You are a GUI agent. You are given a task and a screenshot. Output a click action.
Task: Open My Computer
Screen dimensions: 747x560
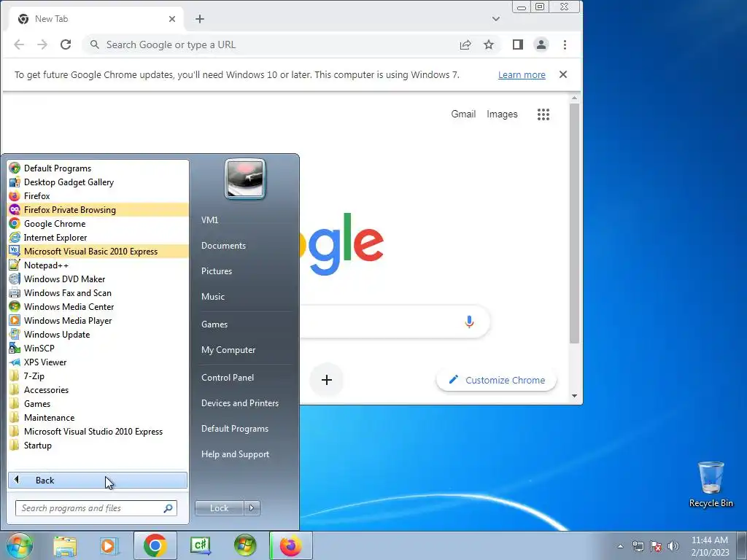(228, 350)
